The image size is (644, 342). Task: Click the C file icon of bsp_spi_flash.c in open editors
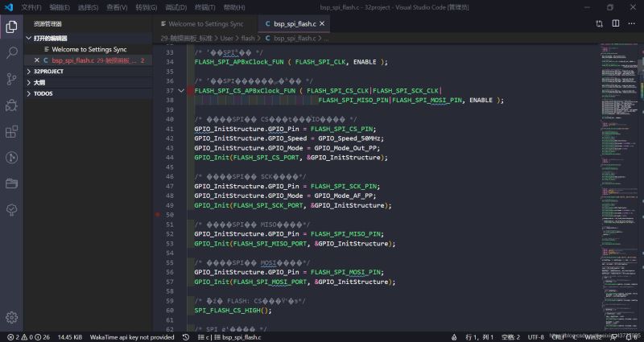click(46, 60)
